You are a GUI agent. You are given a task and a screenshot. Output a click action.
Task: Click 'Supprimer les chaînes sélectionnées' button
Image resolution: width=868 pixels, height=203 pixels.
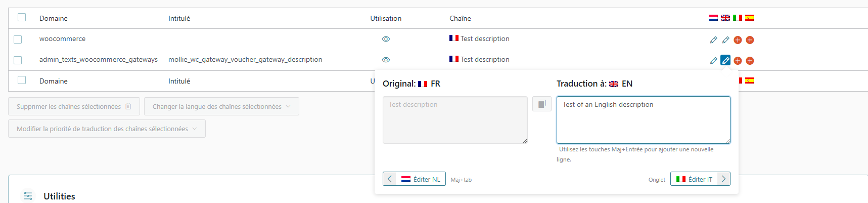click(x=74, y=106)
